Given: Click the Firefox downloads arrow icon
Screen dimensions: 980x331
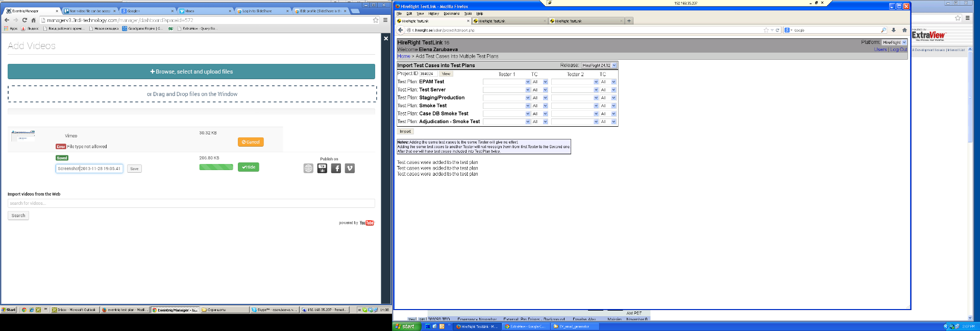Looking at the screenshot, I should coord(893,30).
